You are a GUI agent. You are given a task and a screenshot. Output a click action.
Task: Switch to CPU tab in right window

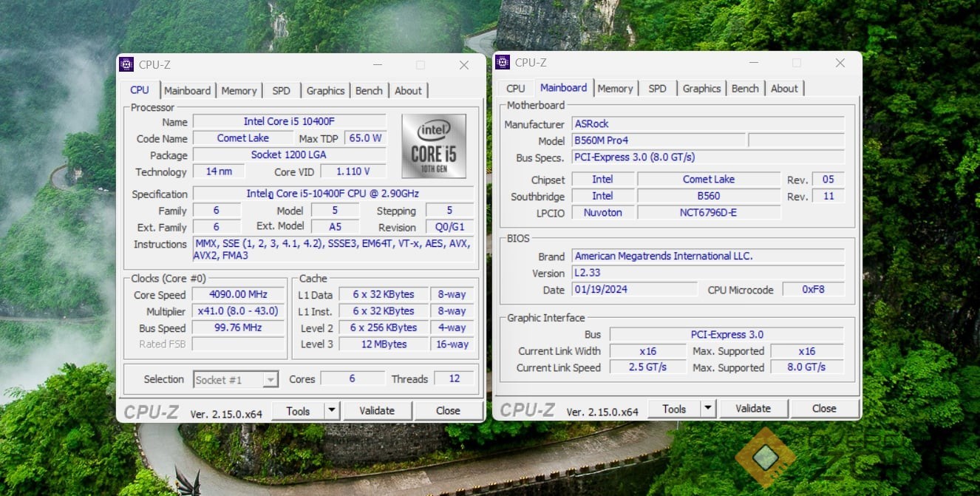(516, 89)
